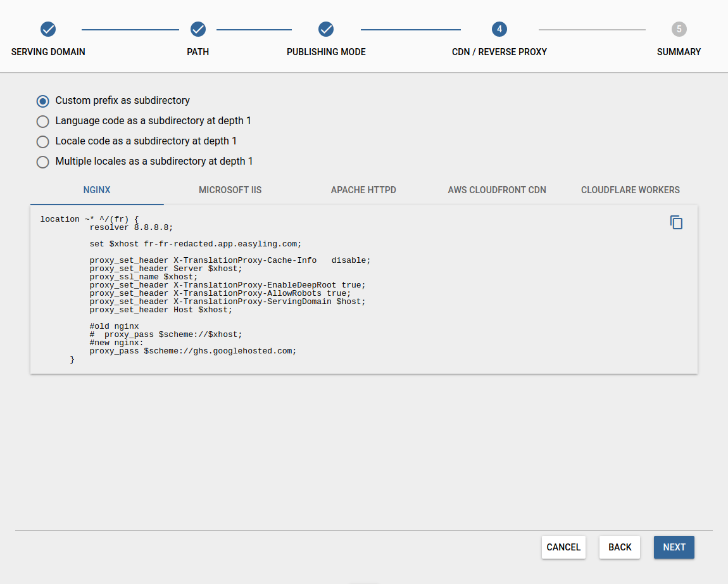This screenshot has height=584, width=728.
Task: Click the '#new nginx:' comment line
Action: [x=116, y=343]
